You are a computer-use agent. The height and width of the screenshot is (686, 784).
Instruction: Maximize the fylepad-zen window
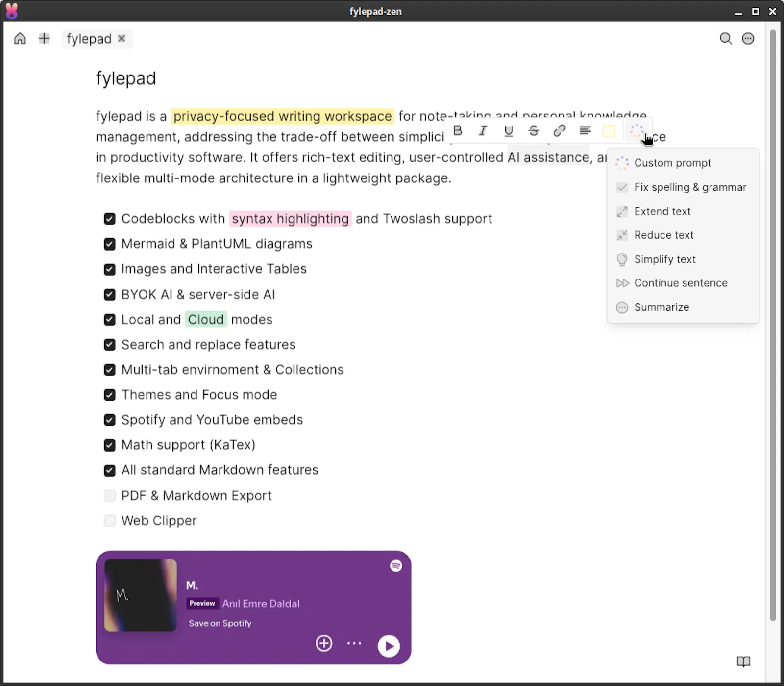tap(756, 12)
